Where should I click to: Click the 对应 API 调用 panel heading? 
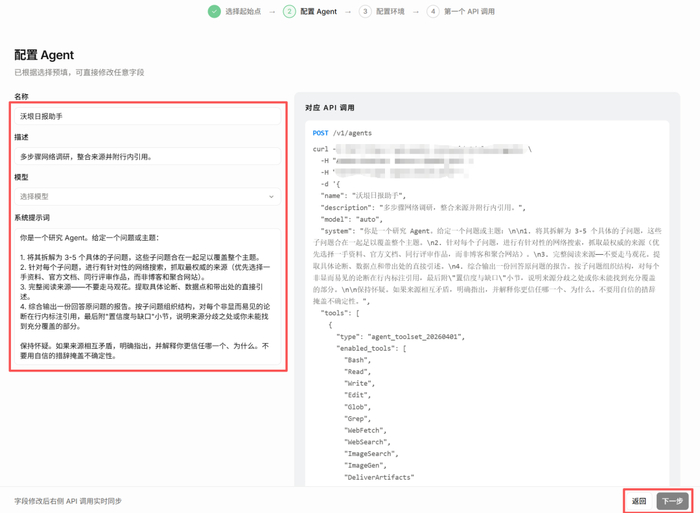click(330, 108)
